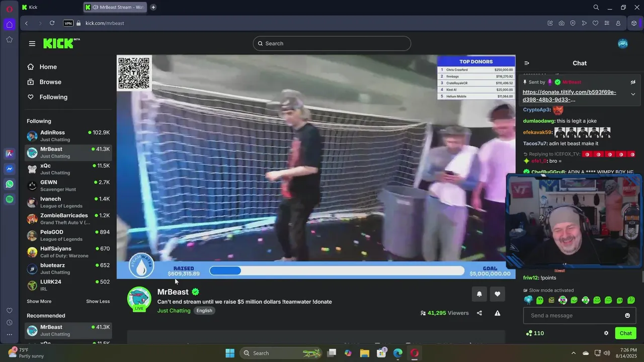644x362 pixels.
Task: Click the fundraising progress bar
Action: click(x=337, y=271)
